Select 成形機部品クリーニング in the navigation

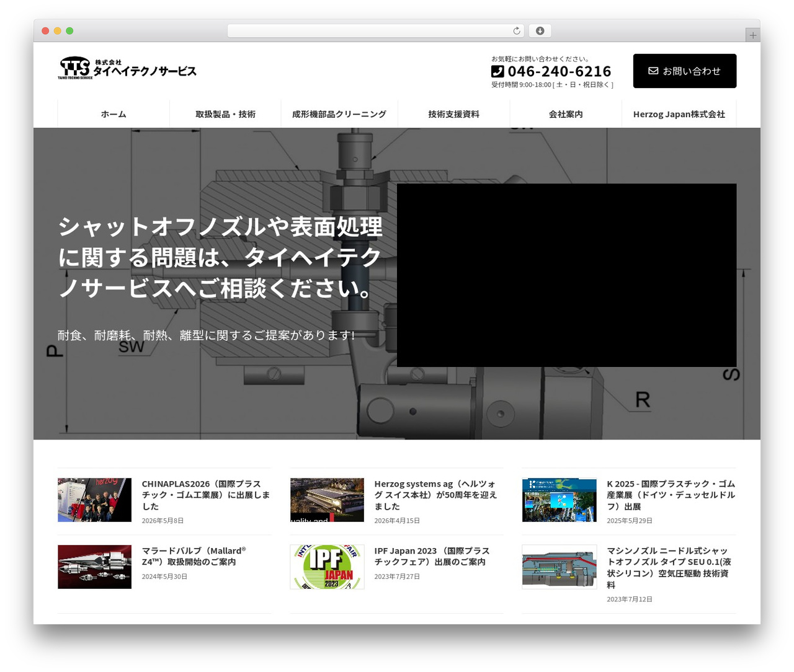(339, 114)
